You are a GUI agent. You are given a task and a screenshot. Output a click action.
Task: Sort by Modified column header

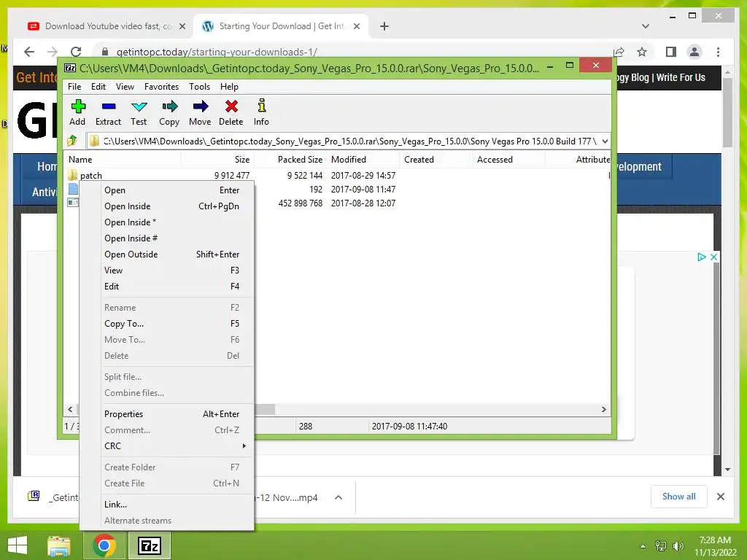tap(363, 160)
